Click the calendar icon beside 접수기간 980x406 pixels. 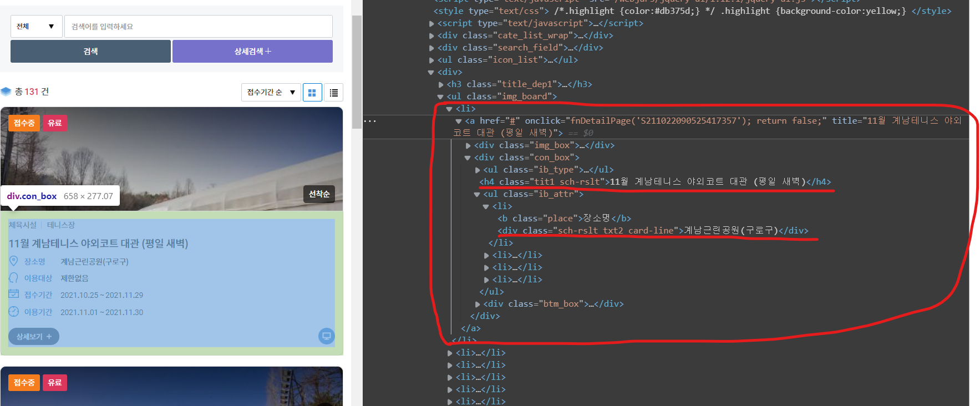coord(14,294)
